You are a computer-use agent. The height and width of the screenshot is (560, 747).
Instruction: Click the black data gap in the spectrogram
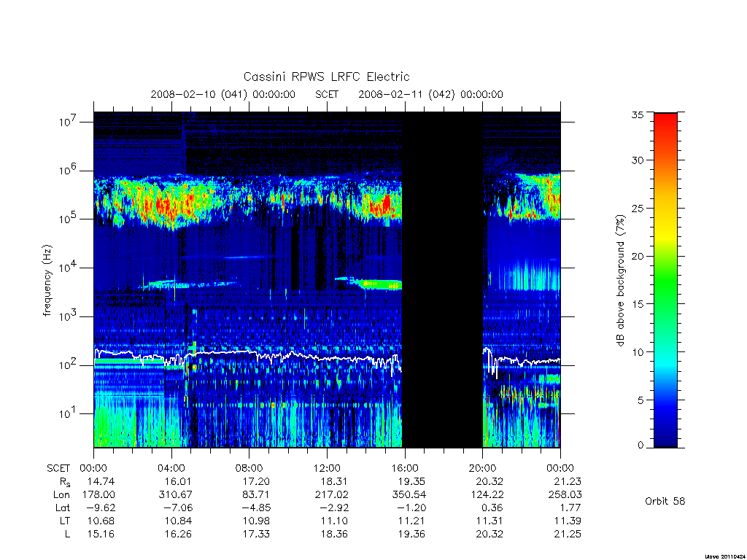click(443, 279)
